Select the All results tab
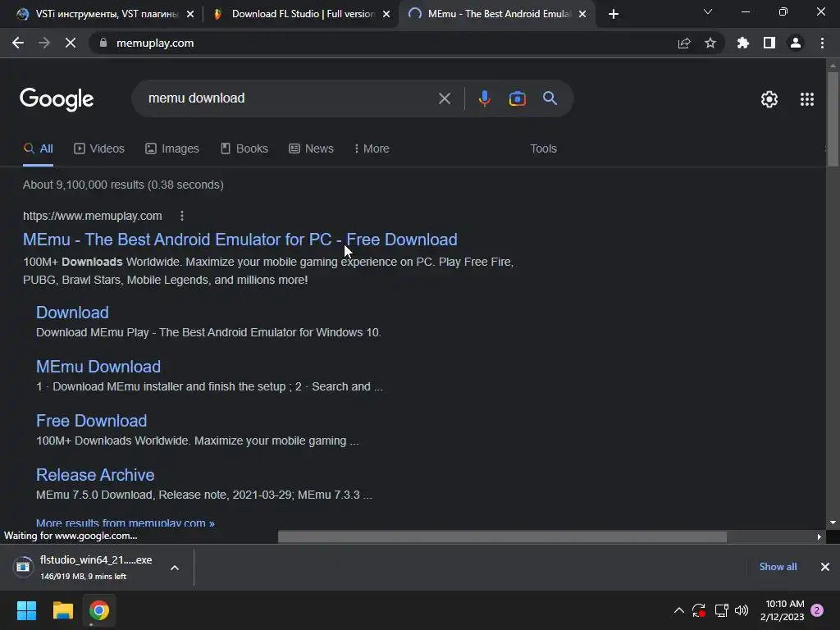This screenshot has height=630, width=840. pos(38,148)
